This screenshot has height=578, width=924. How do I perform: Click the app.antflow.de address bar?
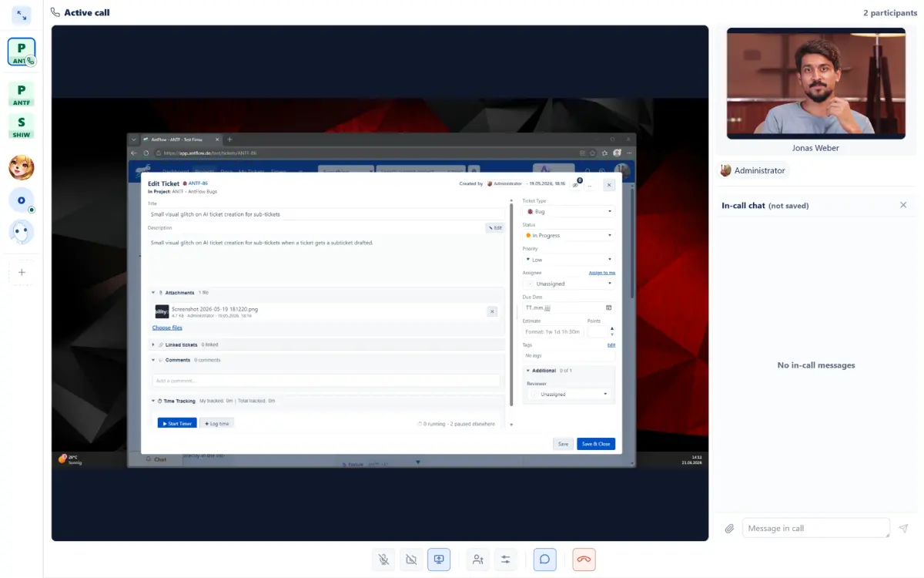tap(368, 153)
